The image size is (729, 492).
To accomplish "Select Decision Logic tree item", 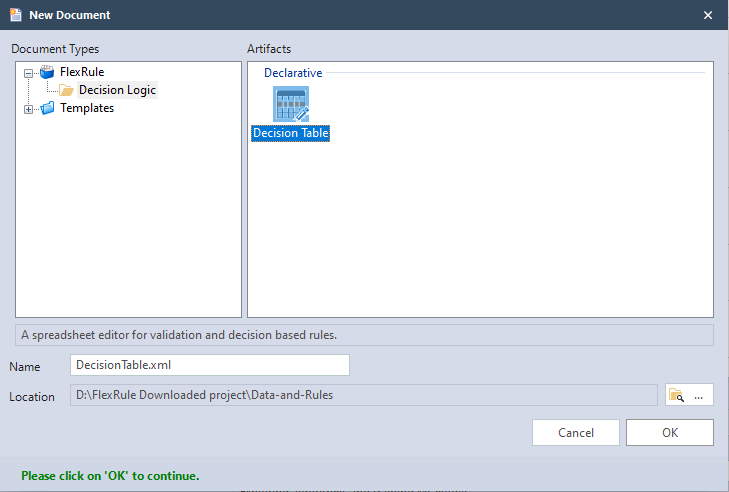I will tap(117, 90).
